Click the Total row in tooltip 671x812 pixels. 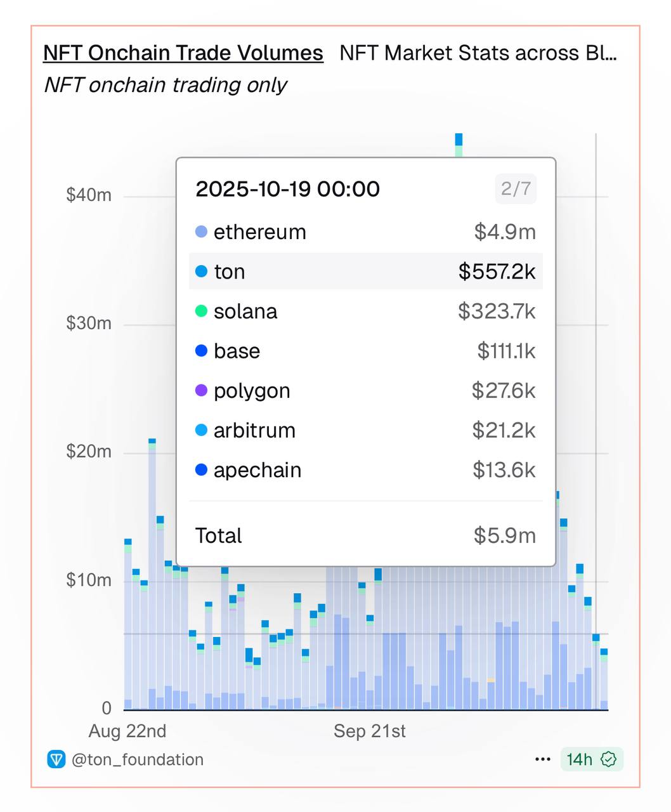(x=365, y=535)
